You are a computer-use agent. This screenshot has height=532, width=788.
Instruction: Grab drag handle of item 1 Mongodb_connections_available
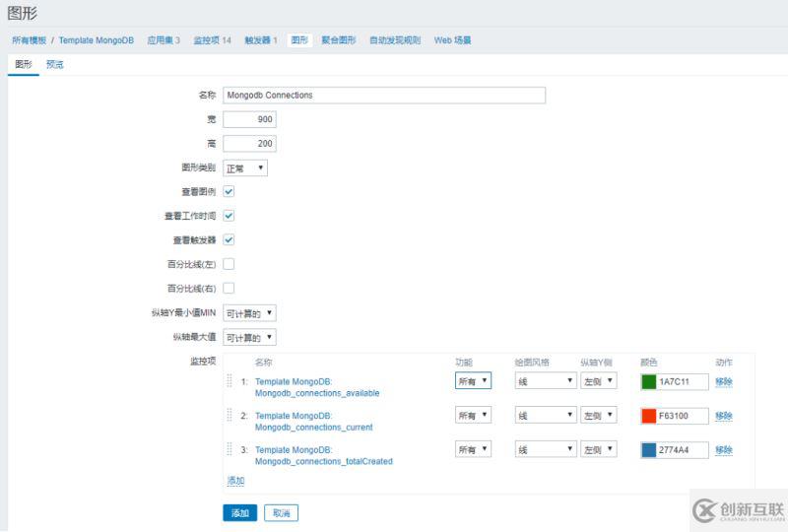pyautogui.click(x=230, y=381)
